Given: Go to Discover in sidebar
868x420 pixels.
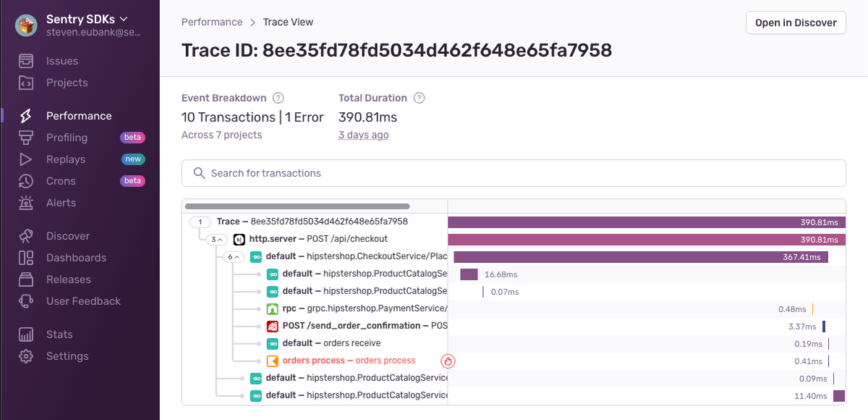Looking at the screenshot, I should coord(68,236).
